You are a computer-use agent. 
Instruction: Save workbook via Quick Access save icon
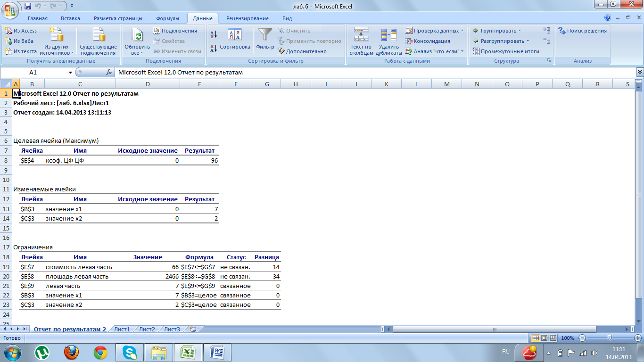click(27, 6)
